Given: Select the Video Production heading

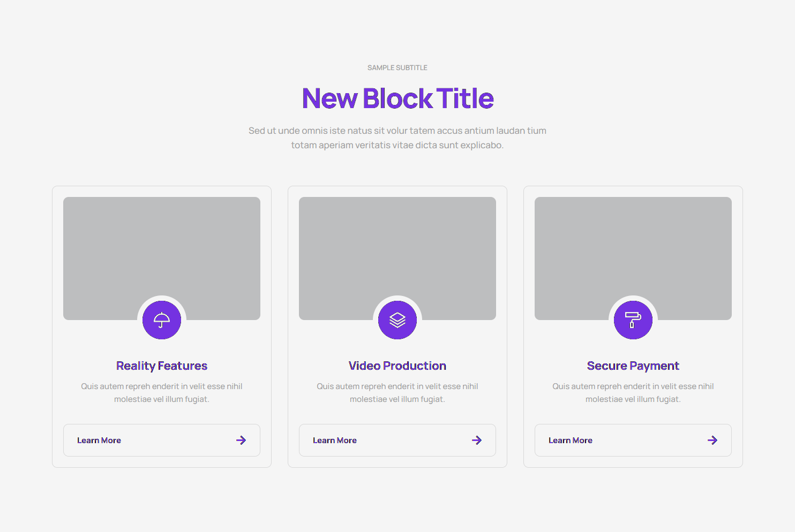Looking at the screenshot, I should click(397, 366).
